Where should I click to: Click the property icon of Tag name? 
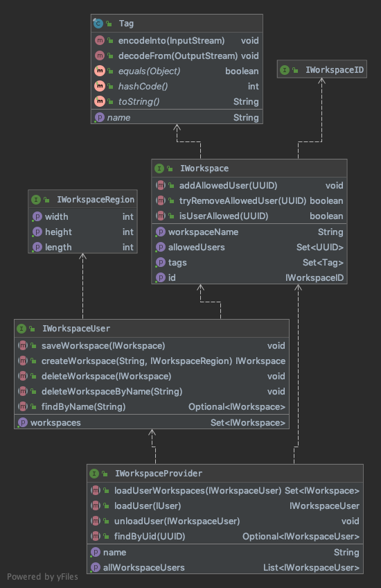(100, 117)
